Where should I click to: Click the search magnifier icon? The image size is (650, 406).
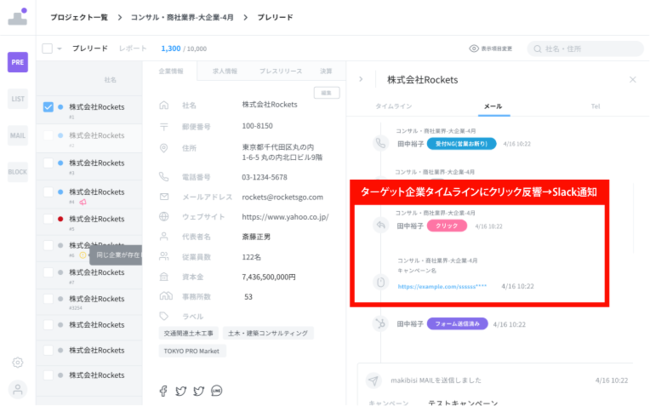[x=537, y=49]
